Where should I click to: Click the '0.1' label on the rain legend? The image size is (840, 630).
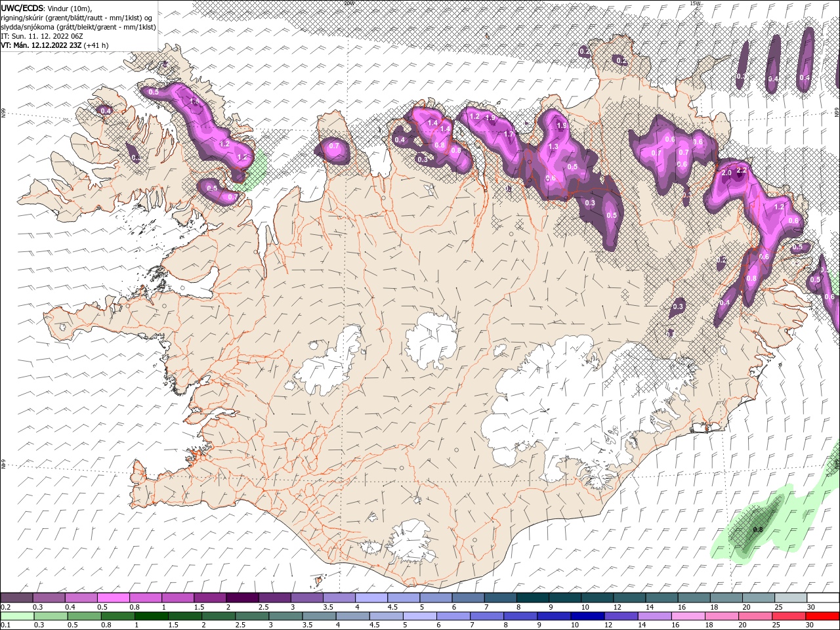5,625
